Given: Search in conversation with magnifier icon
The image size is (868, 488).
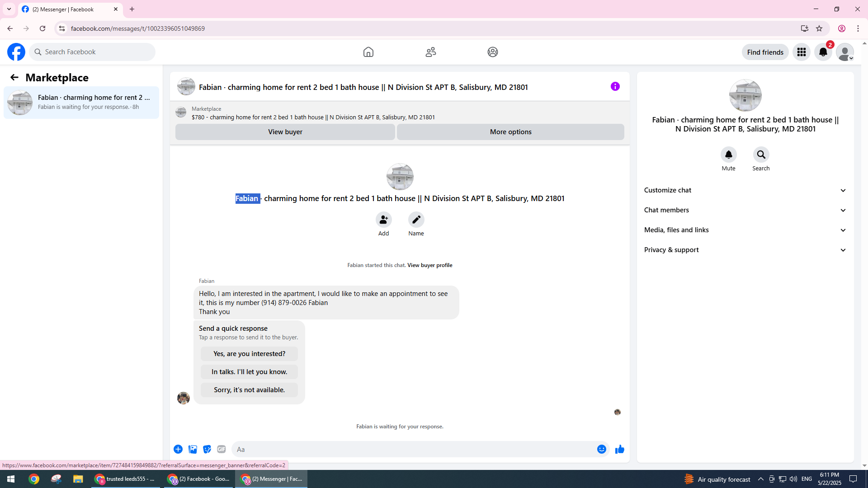Looking at the screenshot, I should click(761, 155).
